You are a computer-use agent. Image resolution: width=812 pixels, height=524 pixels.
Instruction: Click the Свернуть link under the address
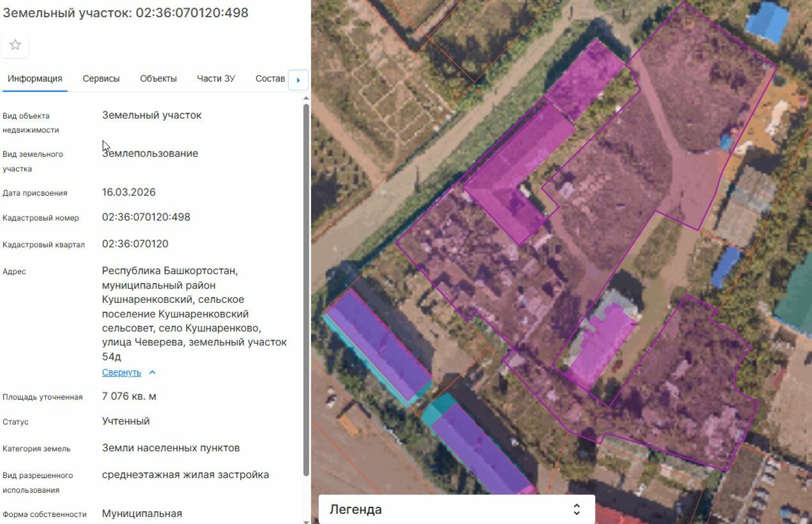click(121, 373)
